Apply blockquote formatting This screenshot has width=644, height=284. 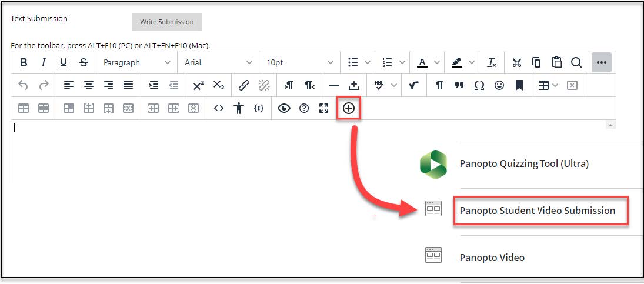(459, 85)
